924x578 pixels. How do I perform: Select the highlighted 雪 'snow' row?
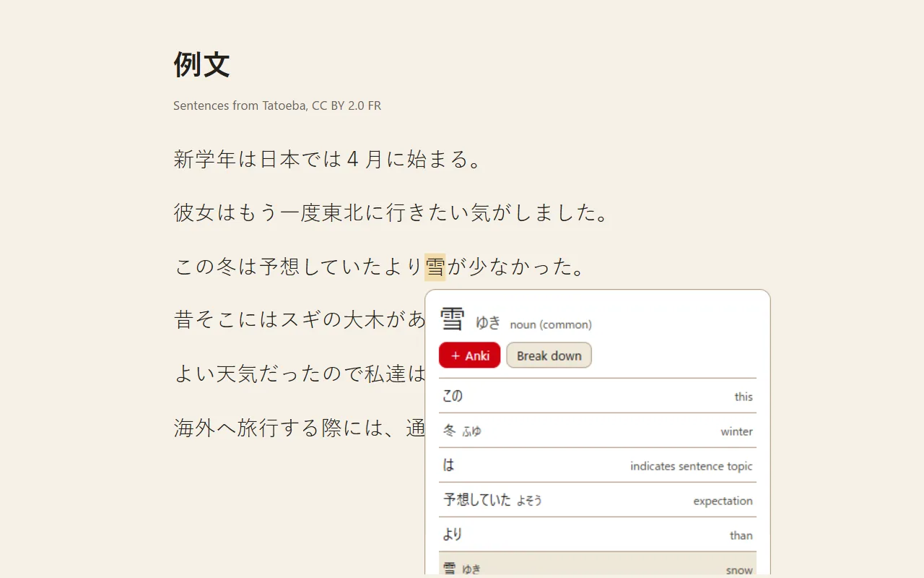point(598,565)
